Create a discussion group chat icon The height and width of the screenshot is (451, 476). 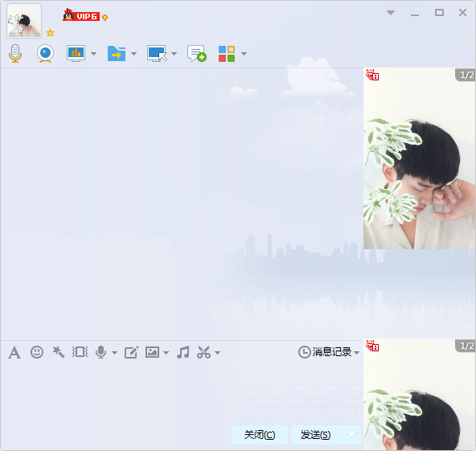tap(197, 53)
